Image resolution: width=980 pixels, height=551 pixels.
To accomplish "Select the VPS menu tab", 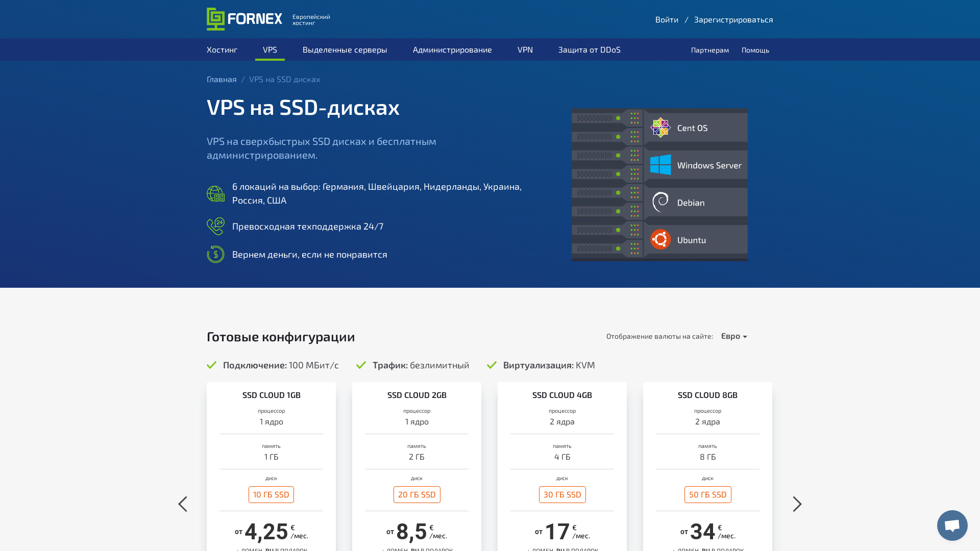I will click(x=270, y=49).
